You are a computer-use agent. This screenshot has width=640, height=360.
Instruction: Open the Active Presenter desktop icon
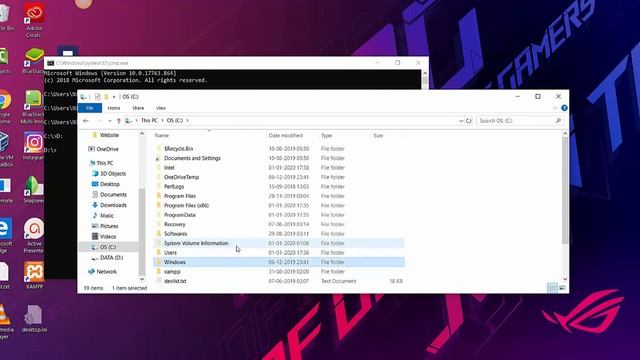tap(34, 236)
